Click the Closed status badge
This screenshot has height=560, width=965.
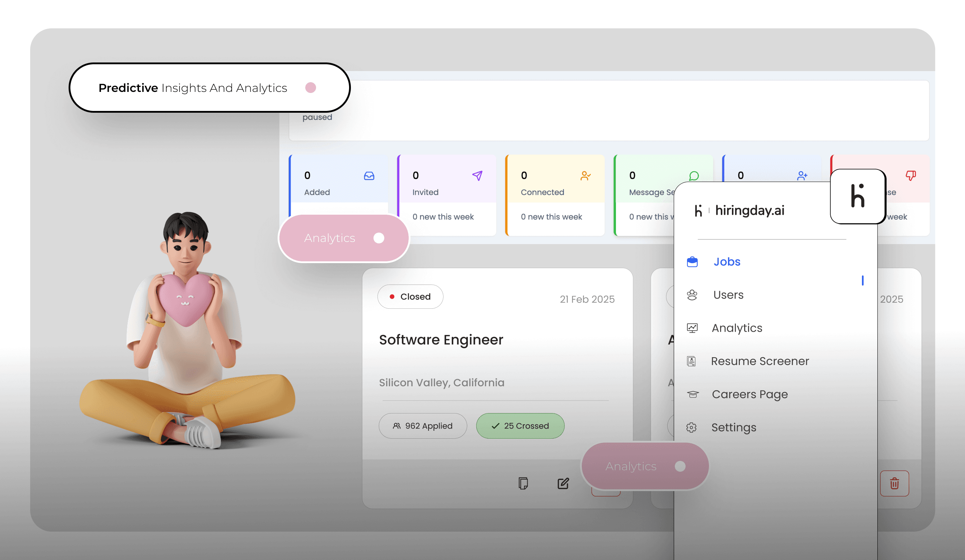(410, 297)
